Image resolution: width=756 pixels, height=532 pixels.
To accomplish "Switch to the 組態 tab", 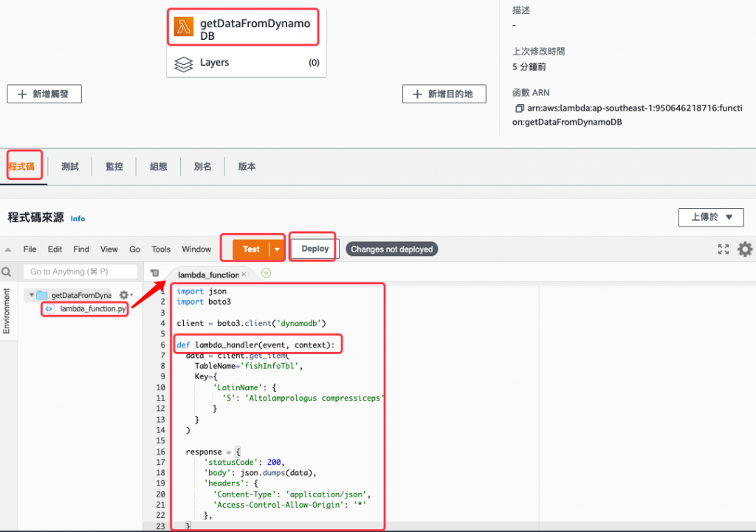I will 159,167.
